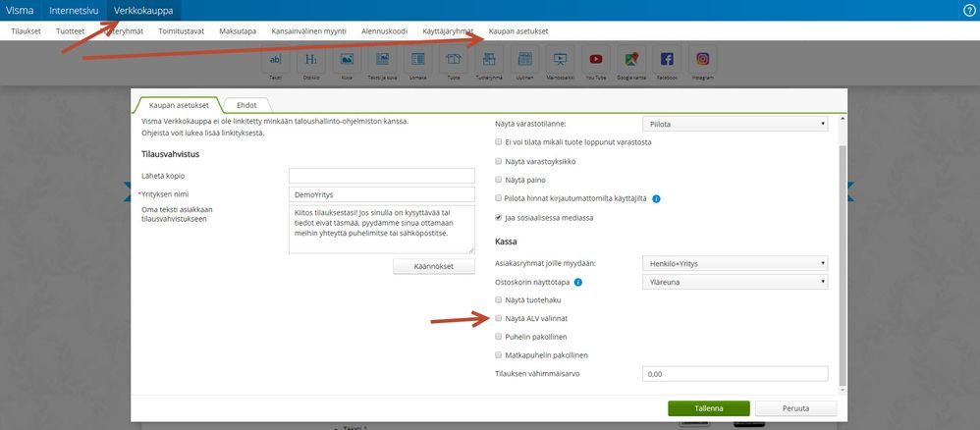Click Yrityksen nimi field with DemoYritys

point(382,194)
